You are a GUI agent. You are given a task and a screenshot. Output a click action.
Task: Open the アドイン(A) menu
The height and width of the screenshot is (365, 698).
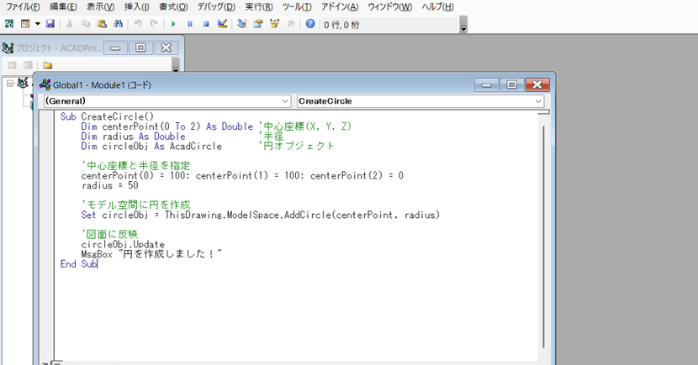tap(340, 7)
